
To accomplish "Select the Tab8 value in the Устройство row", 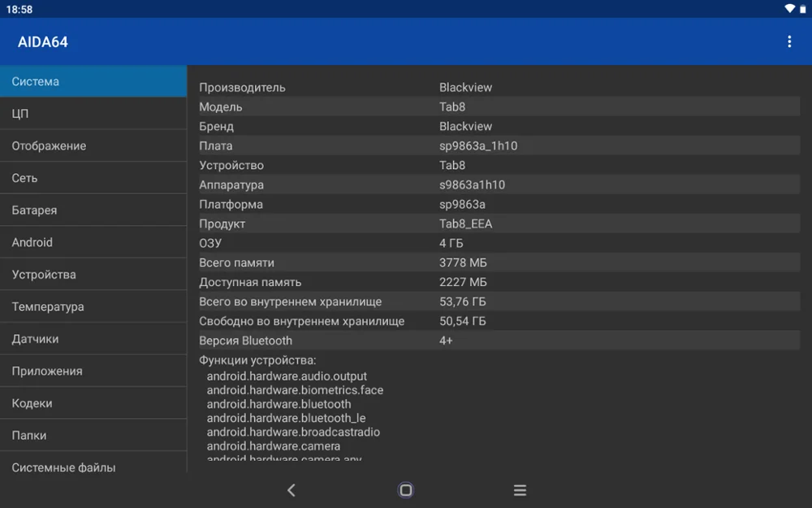I will pos(452,165).
